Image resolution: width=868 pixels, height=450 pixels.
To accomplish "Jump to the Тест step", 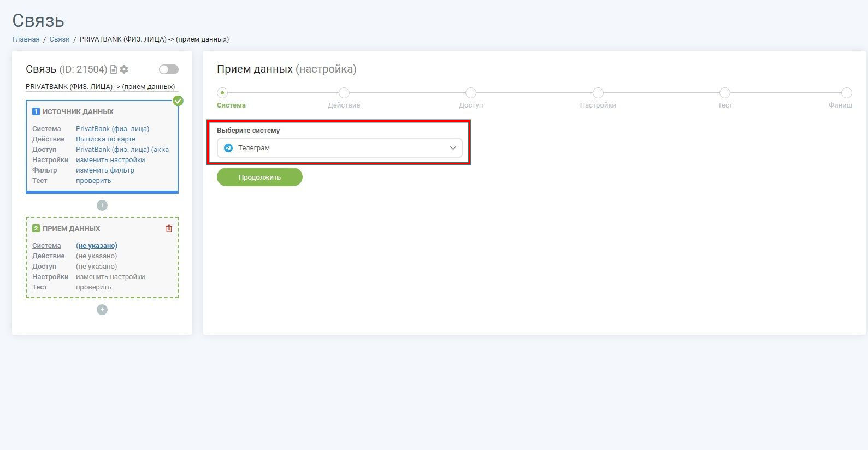I will pos(725,93).
